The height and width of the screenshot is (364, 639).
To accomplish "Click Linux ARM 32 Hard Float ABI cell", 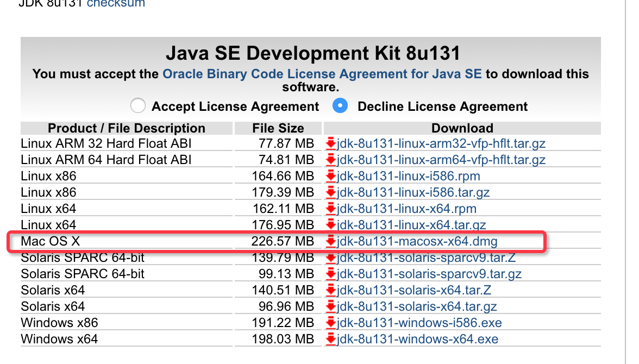I will pyautogui.click(x=126, y=143).
